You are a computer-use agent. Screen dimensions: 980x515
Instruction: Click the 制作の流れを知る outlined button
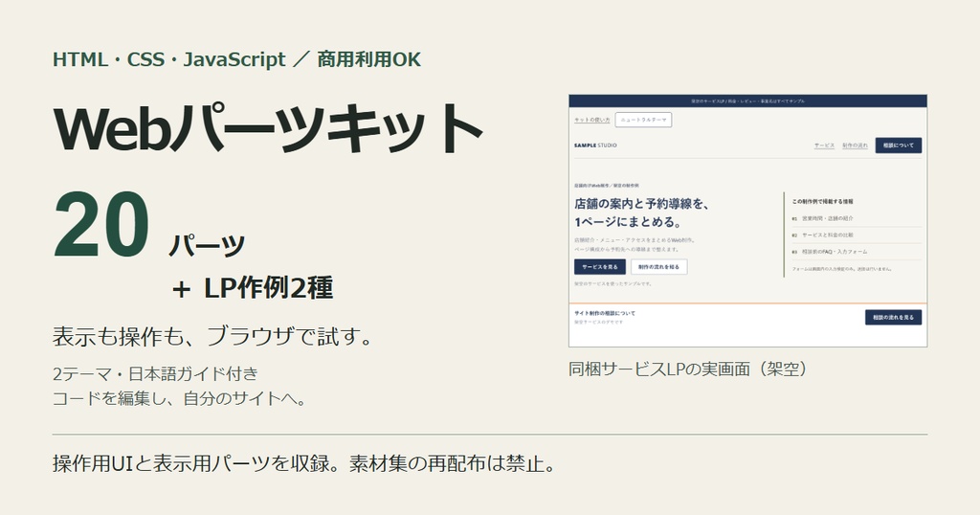(658, 267)
